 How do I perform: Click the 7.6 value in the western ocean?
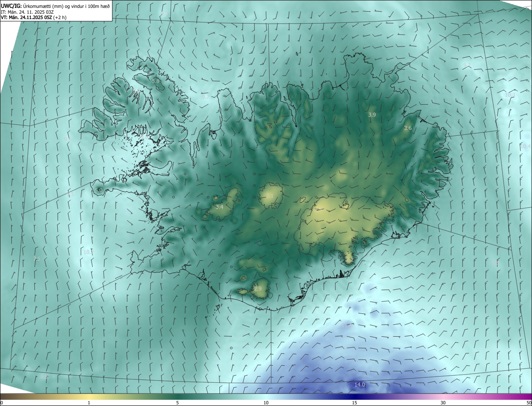click(x=37, y=259)
